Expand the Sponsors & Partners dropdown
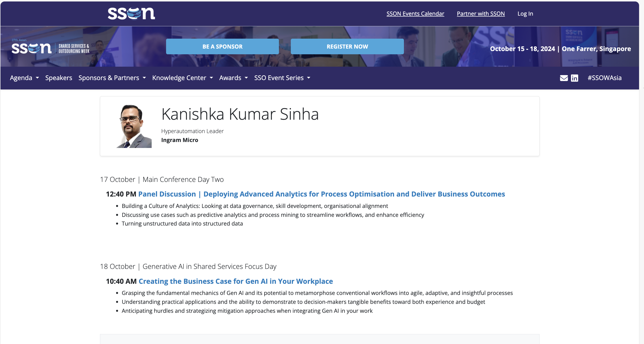Screen dimensions: 644x344 pos(112,78)
